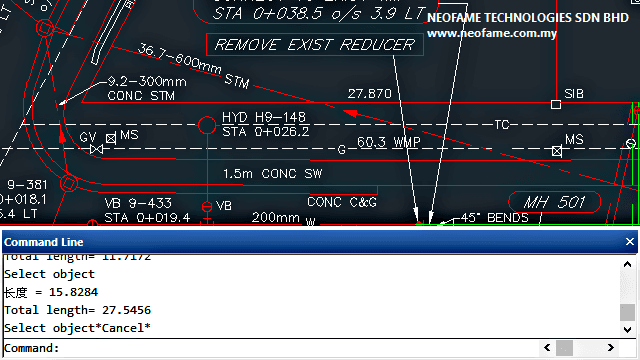Image resolution: width=640 pixels, height=360 pixels.
Task: Click the vertical scrollbar thumb in Command Line
Action: 627,312
